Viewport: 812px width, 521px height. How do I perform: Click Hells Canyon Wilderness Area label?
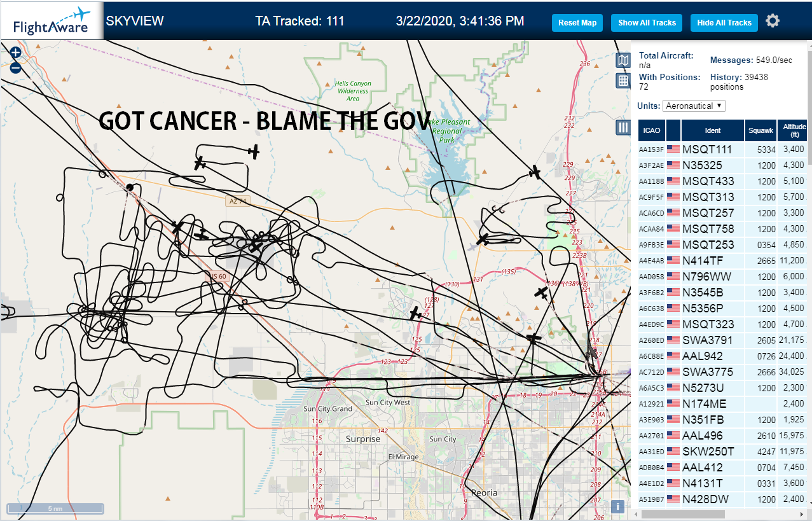pos(353,91)
